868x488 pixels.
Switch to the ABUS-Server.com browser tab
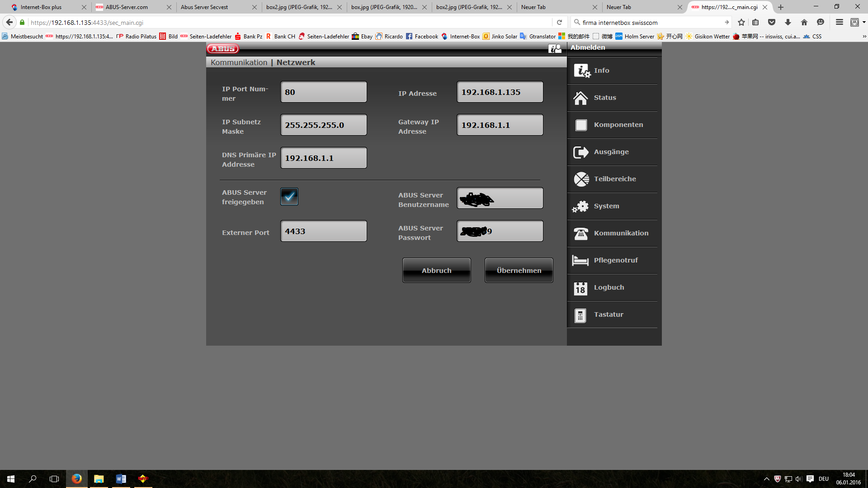127,7
